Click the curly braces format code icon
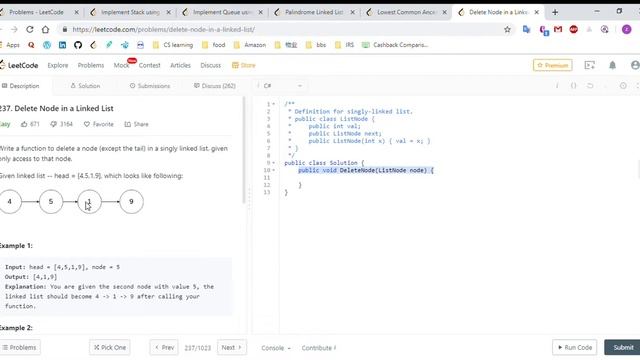 pos(573,86)
